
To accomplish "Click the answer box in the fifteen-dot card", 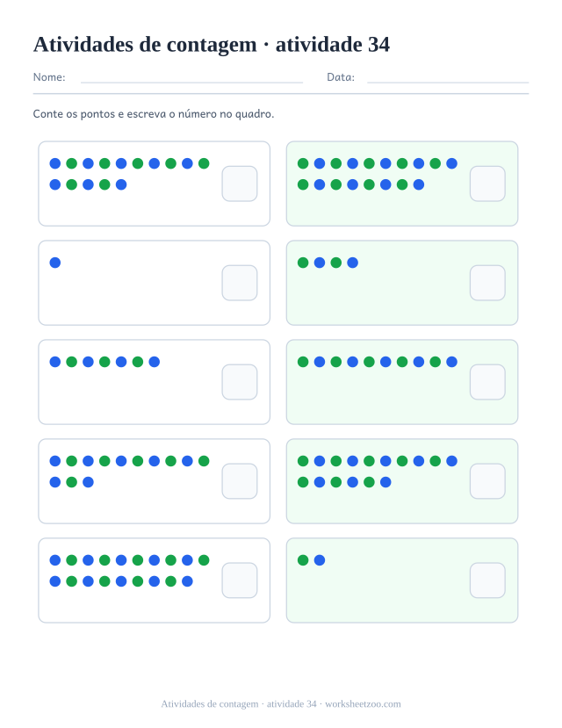I will tap(240, 184).
